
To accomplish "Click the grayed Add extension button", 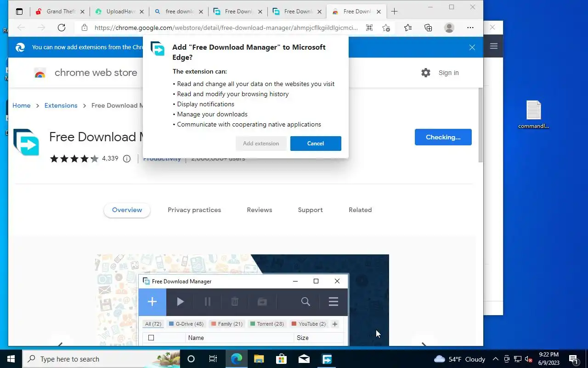I will pyautogui.click(x=261, y=144).
